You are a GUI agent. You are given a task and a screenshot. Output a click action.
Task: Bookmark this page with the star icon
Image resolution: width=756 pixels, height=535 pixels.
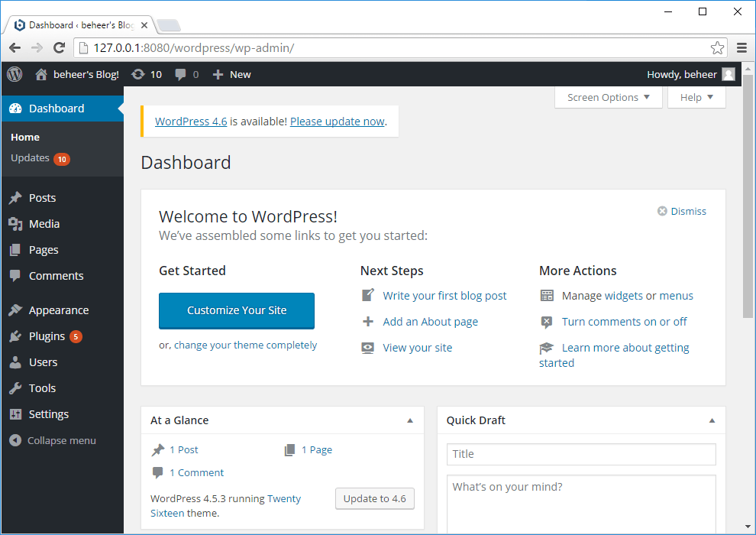click(717, 47)
